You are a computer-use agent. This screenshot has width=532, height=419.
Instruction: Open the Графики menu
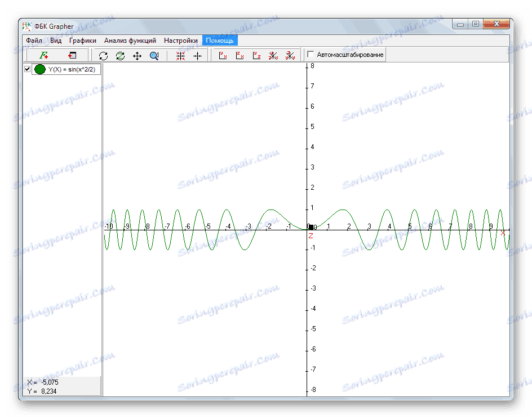pyautogui.click(x=82, y=41)
